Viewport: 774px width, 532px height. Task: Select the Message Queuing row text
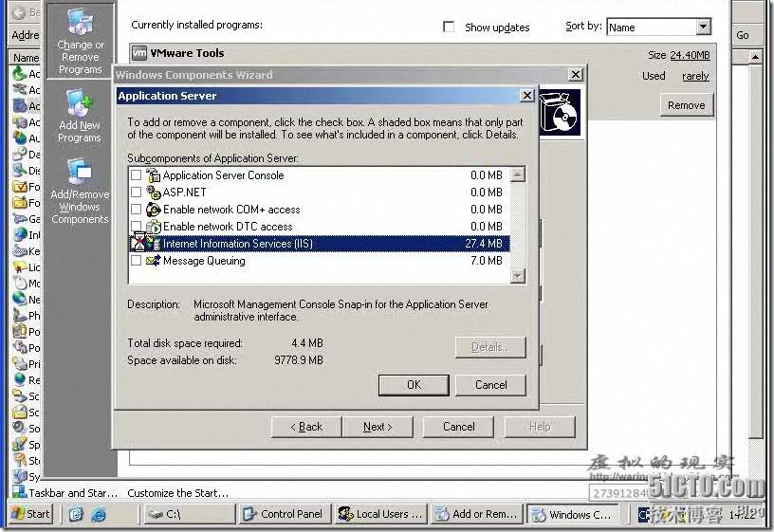204,261
